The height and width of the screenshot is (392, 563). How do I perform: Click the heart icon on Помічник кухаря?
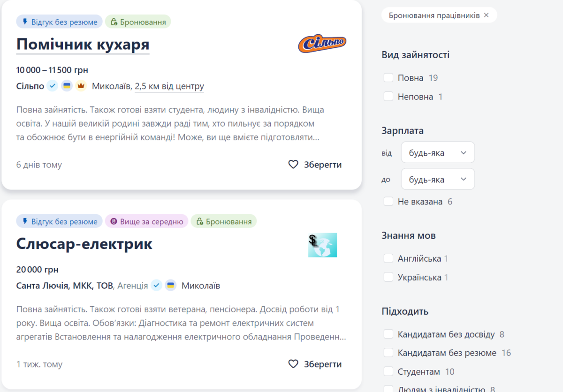(293, 165)
